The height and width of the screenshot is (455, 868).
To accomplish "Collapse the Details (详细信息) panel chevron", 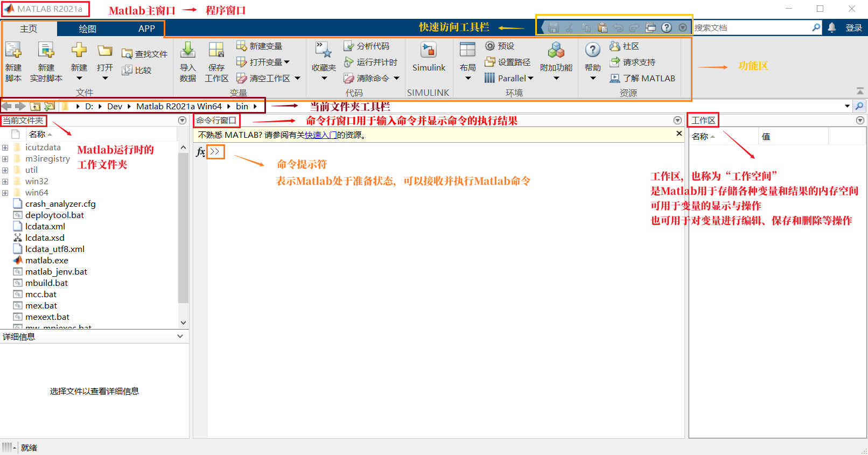I will pyautogui.click(x=180, y=337).
